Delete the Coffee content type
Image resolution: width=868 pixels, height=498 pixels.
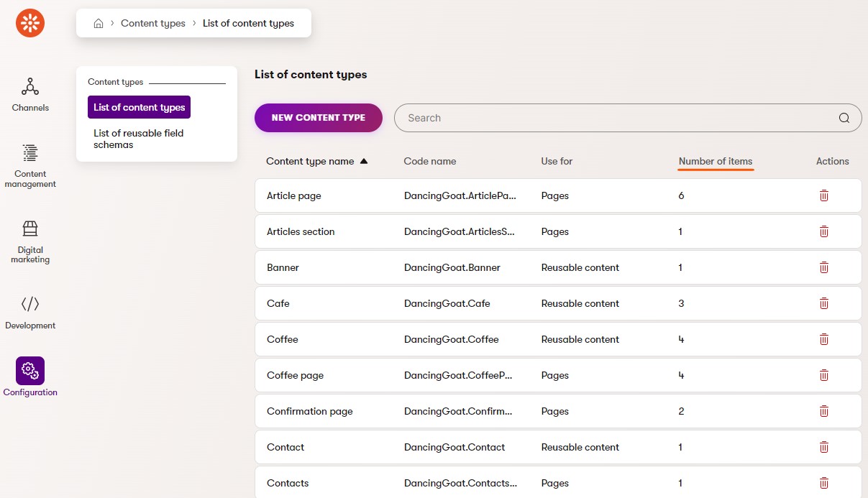[823, 338]
